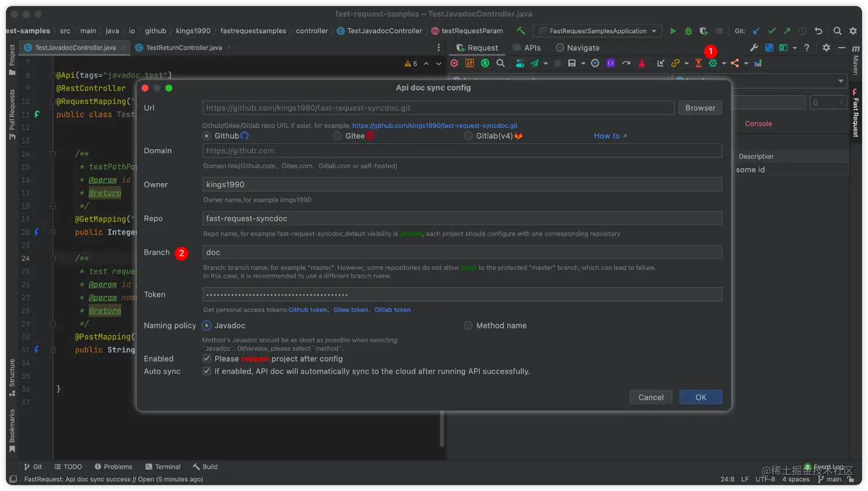The height and width of the screenshot is (491, 868).
Task: Go to previous highlighted warning up chevron
Action: tap(426, 64)
